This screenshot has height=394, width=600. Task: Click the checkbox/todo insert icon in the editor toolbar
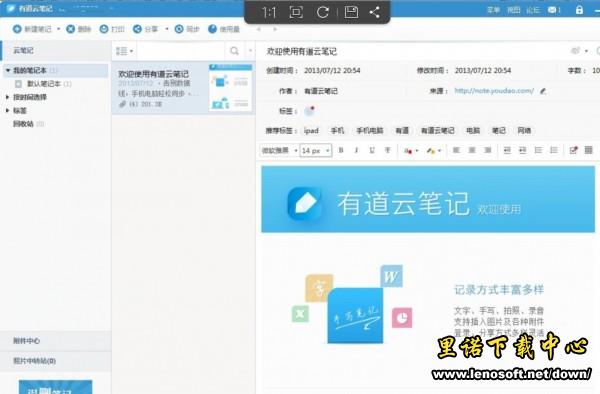tap(573, 150)
